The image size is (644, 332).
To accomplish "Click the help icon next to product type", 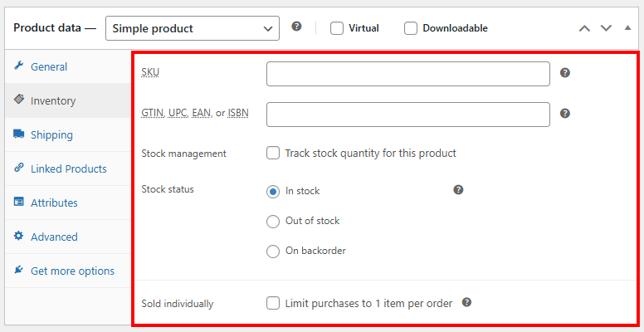I will pyautogui.click(x=297, y=27).
